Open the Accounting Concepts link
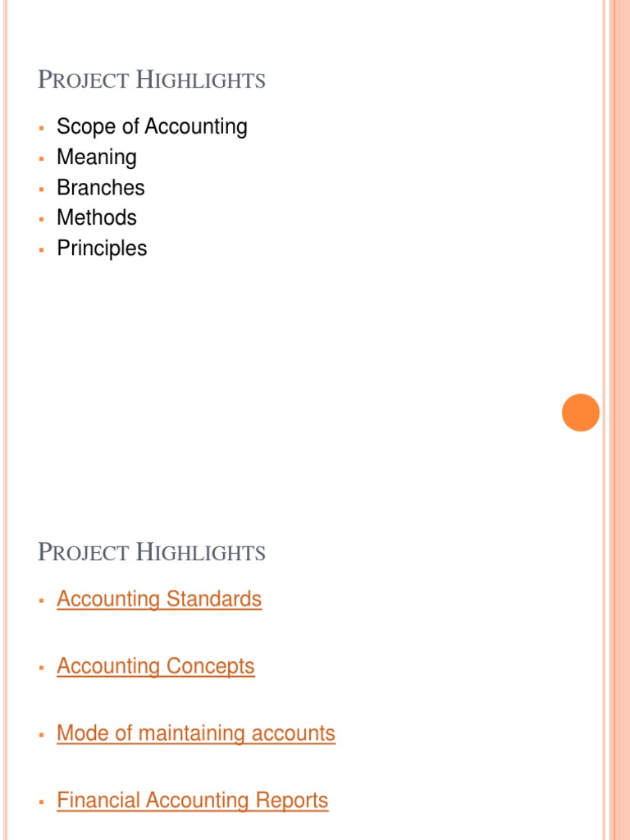This screenshot has height=840, width=630. click(x=156, y=666)
